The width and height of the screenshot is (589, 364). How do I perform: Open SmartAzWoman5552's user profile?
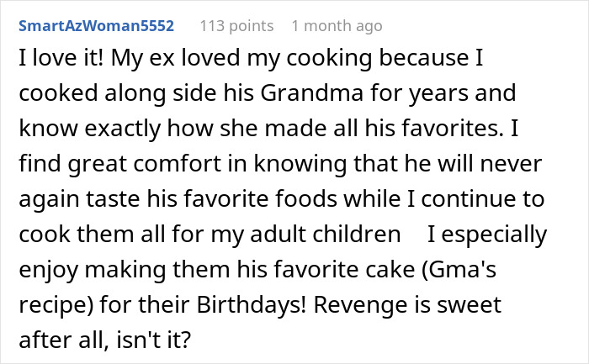(95, 25)
